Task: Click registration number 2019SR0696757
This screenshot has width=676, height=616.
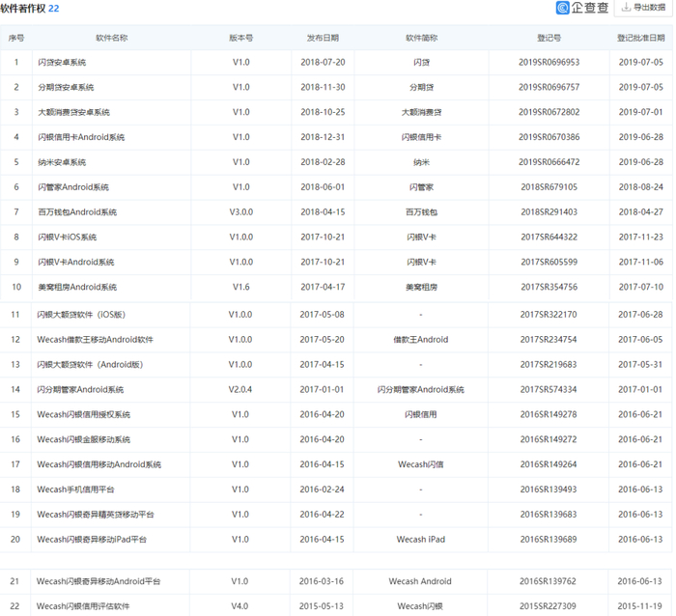Action: (549, 88)
